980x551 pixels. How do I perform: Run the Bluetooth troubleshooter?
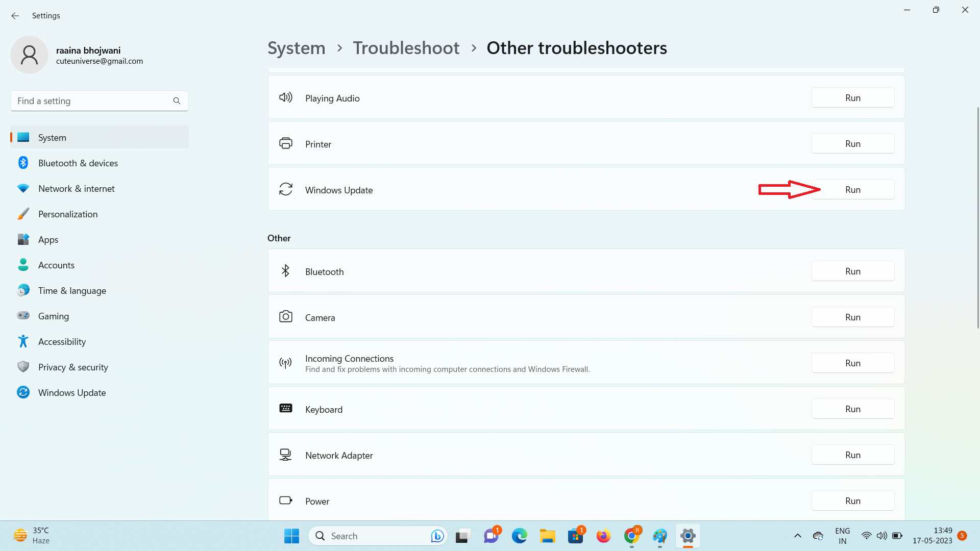coord(852,271)
